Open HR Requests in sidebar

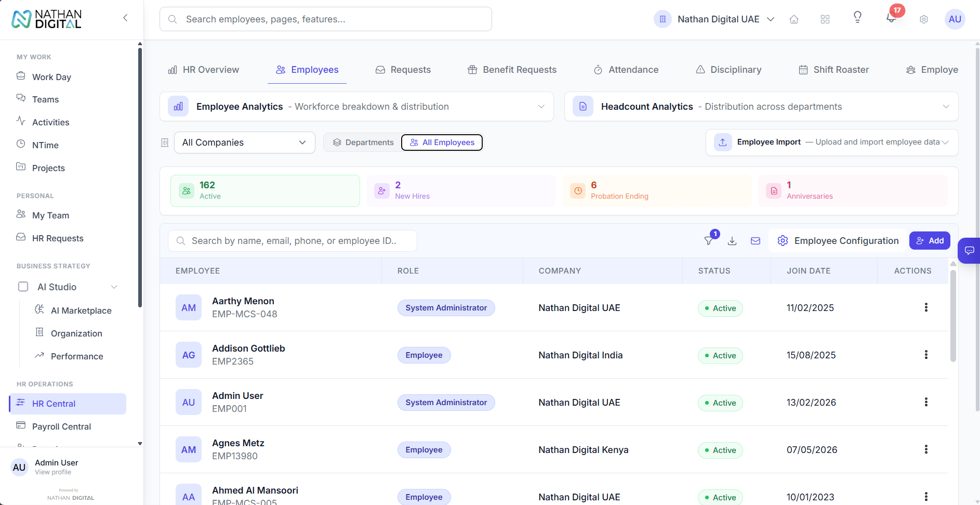(x=68, y=238)
